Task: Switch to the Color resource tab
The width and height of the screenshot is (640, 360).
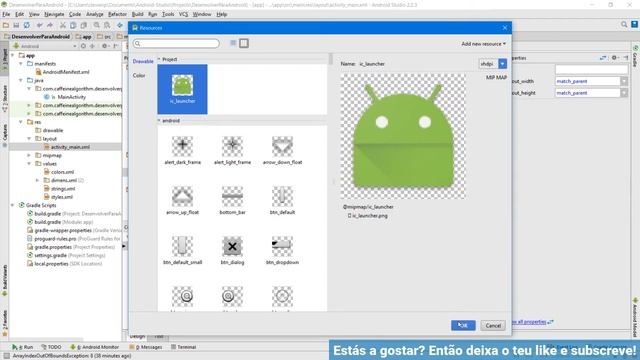Action: 139,76
